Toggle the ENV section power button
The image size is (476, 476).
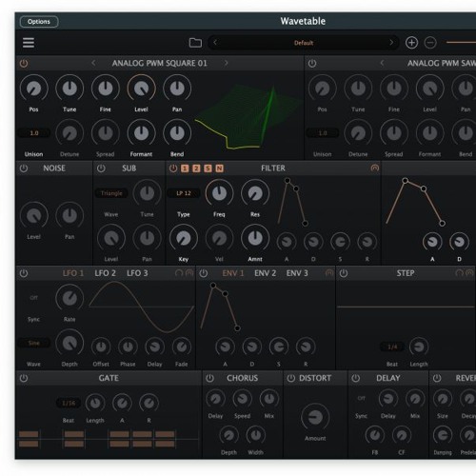204,273
